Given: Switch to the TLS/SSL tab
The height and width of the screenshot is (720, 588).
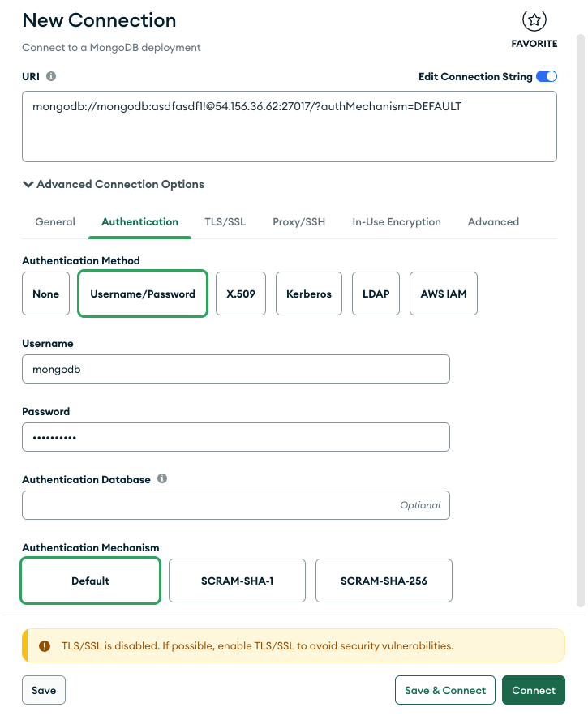Looking at the screenshot, I should [x=225, y=222].
